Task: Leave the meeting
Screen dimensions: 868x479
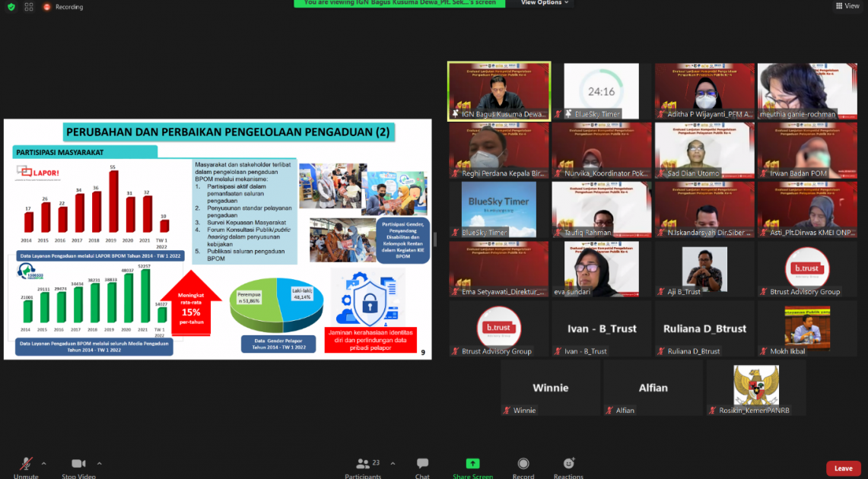Action: (x=843, y=468)
